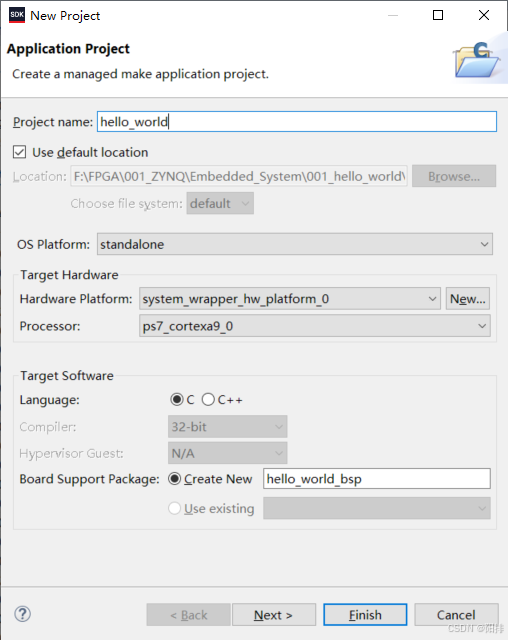Open the Hypervisor Guest N/A dropdown
This screenshot has height=640, width=508.
point(227,453)
